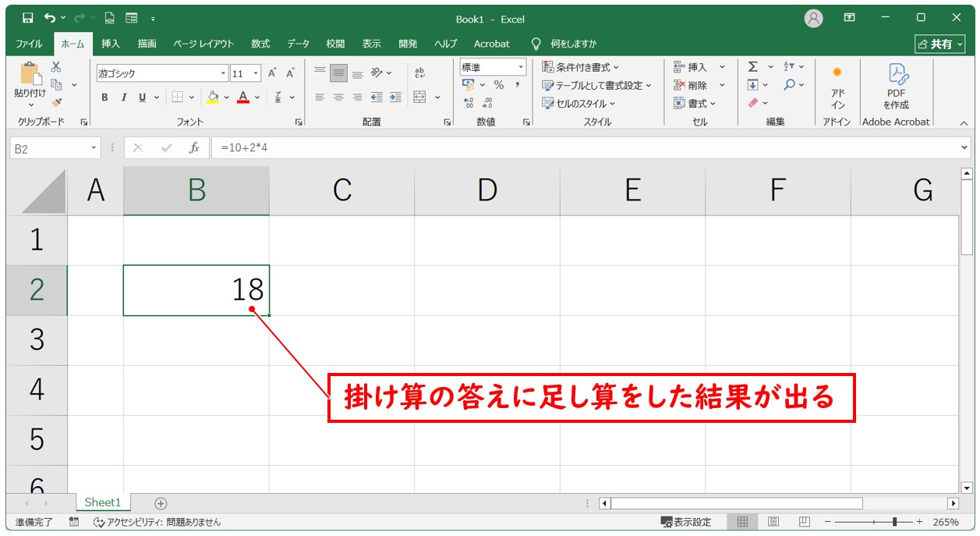Click the Insert Function fx icon
The height and width of the screenshot is (536, 980).
coord(194,147)
